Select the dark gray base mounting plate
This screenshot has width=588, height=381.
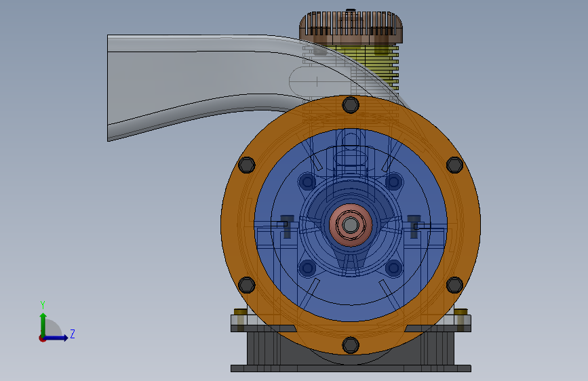tap(351, 369)
